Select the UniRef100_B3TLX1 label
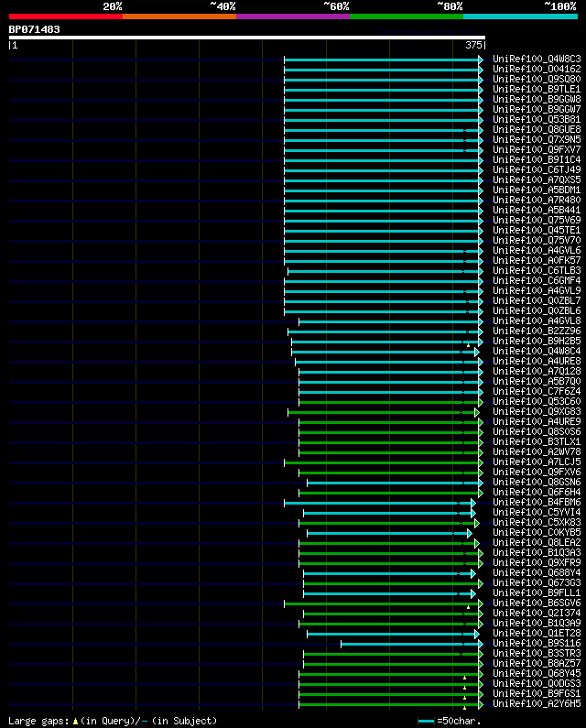Image resolution: width=586 pixels, height=728 pixels. pos(537,441)
